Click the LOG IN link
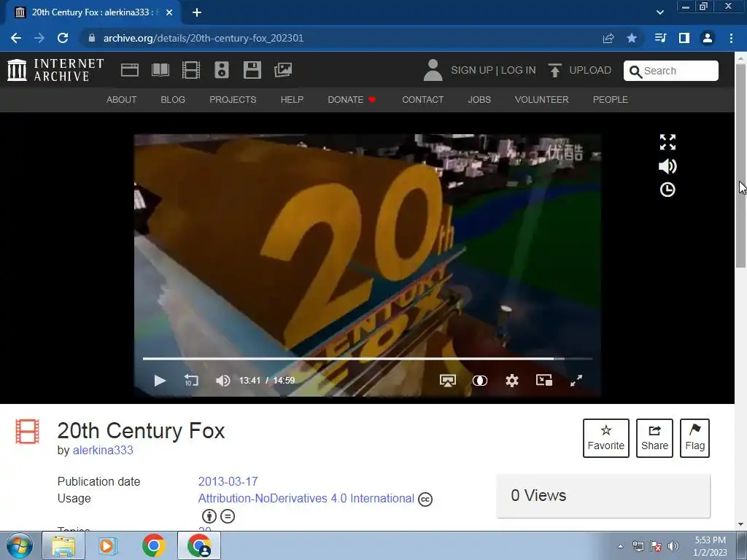747x560 pixels. pyautogui.click(x=519, y=70)
